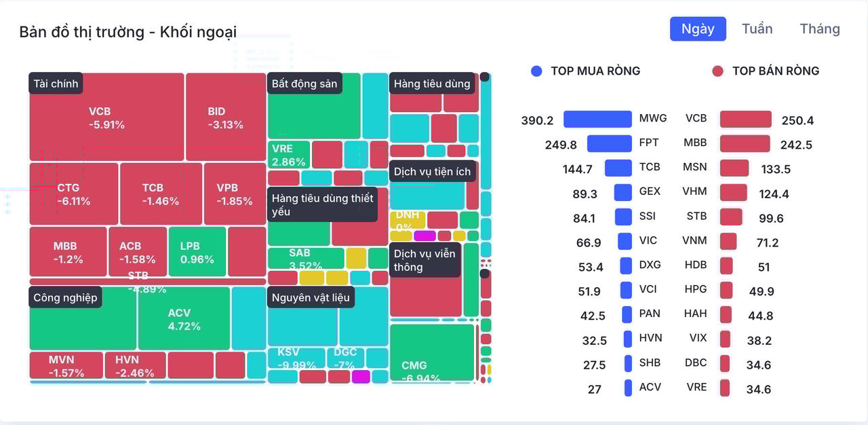Click the red TOP BÁN RÒNG legend dot
This screenshot has width=868, height=425.
[x=718, y=71]
